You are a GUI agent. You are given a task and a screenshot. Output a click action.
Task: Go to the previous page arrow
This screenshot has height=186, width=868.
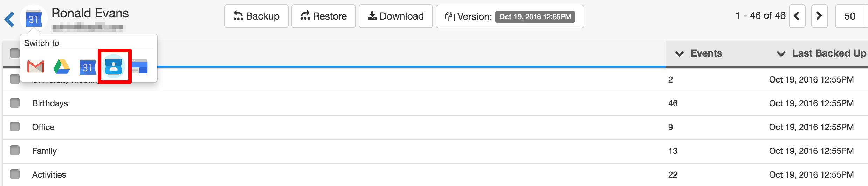tap(797, 16)
